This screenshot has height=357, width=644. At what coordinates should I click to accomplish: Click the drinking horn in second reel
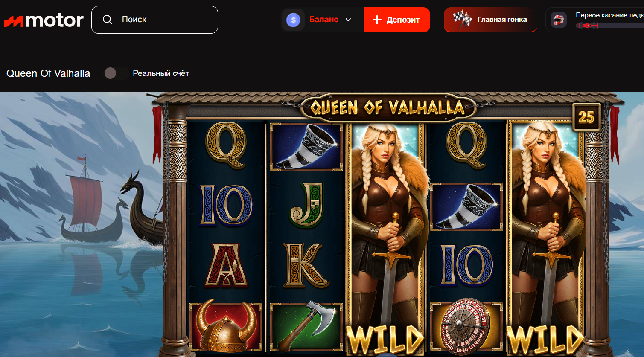point(306,147)
